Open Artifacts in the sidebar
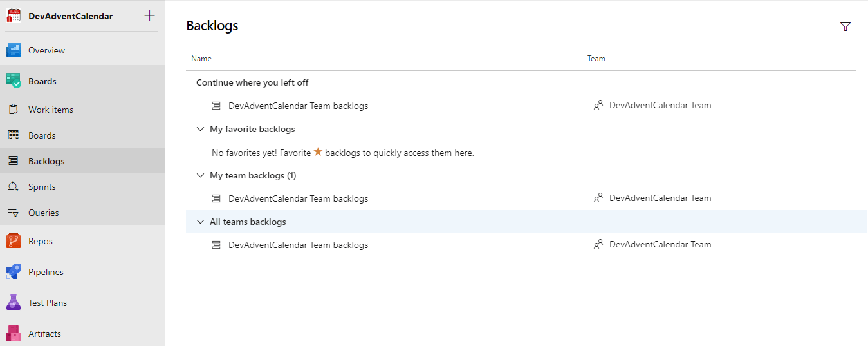This screenshot has width=868, height=346. coord(44,334)
